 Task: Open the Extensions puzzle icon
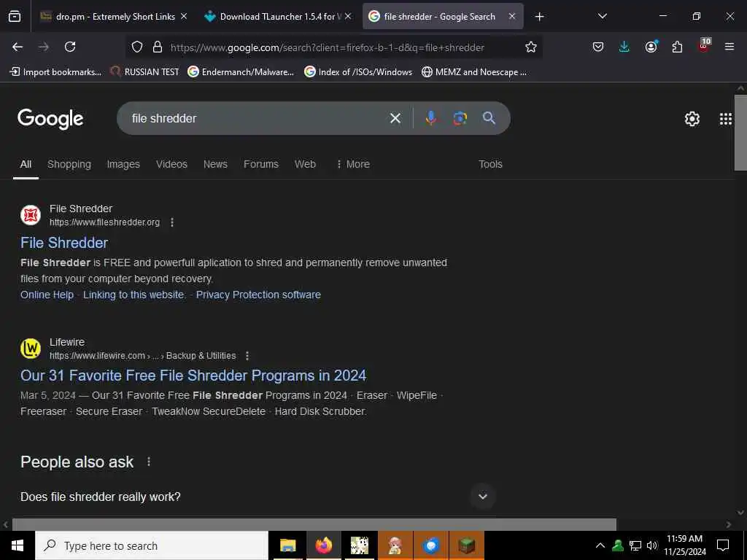[x=677, y=47]
